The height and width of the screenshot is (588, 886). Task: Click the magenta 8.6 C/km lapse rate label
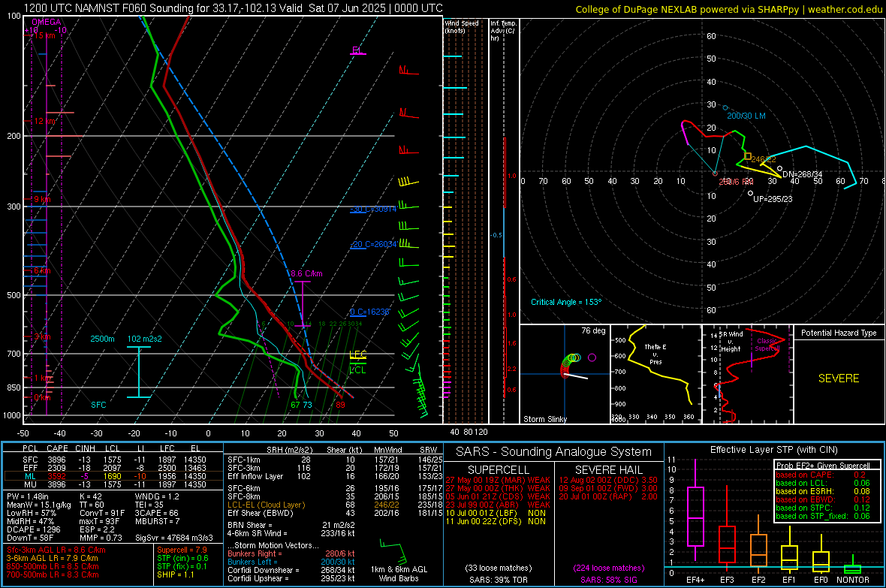click(306, 273)
